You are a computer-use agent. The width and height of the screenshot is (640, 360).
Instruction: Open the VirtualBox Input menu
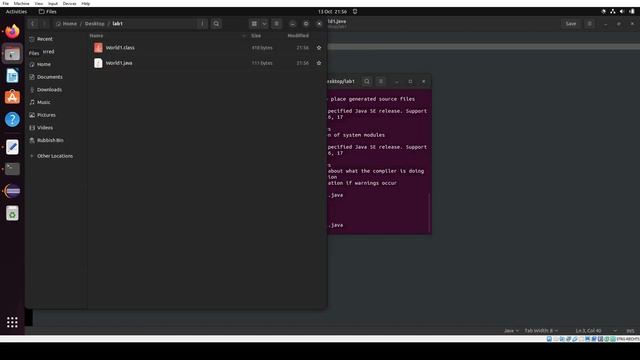53,3
